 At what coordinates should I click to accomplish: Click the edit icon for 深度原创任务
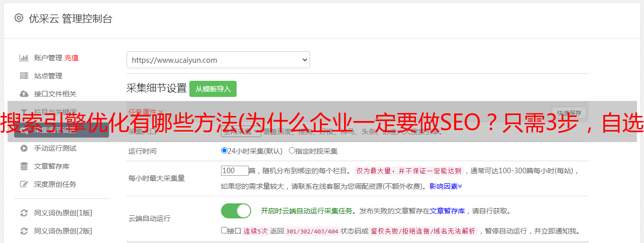(x=24, y=184)
